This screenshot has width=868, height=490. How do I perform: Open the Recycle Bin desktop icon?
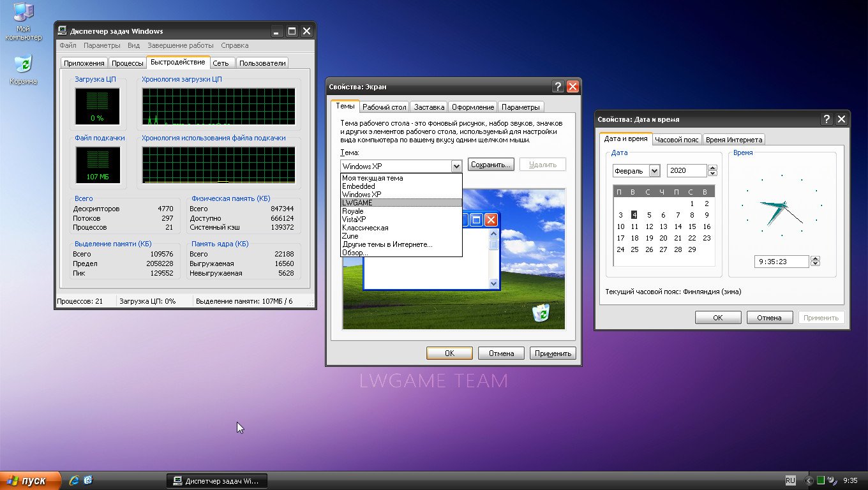pyautogui.click(x=23, y=65)
